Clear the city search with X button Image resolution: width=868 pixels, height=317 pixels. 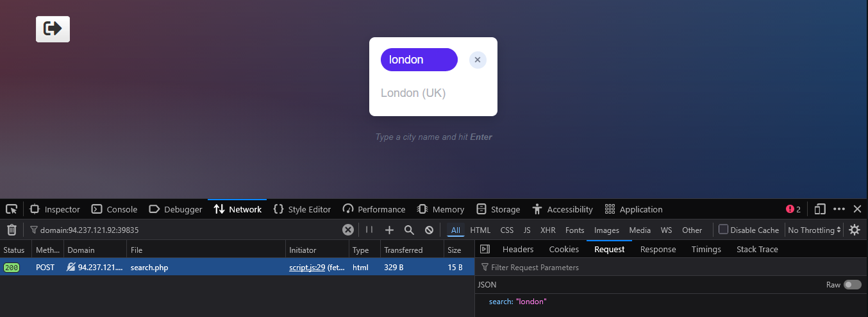pyautogui.click(x=478, y=60)
